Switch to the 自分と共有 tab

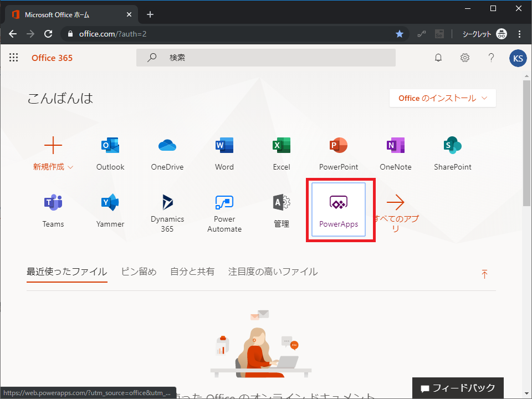(x=192, y=272)
